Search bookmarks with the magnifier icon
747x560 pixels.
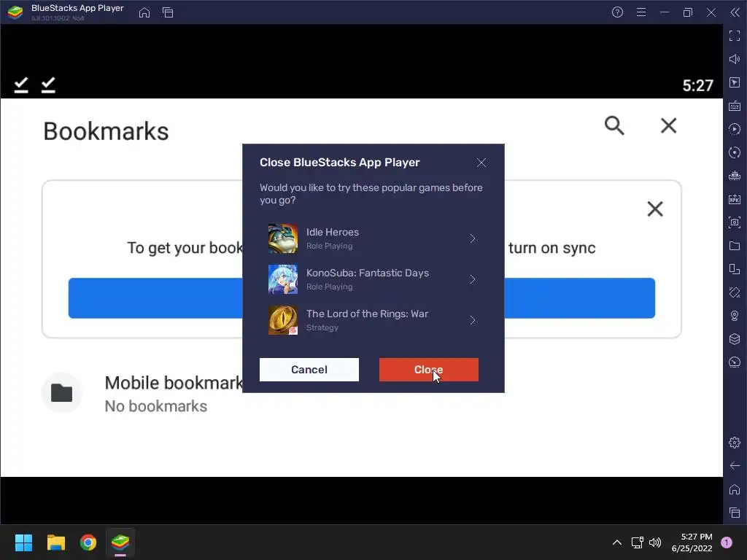(x=614, y=125)
